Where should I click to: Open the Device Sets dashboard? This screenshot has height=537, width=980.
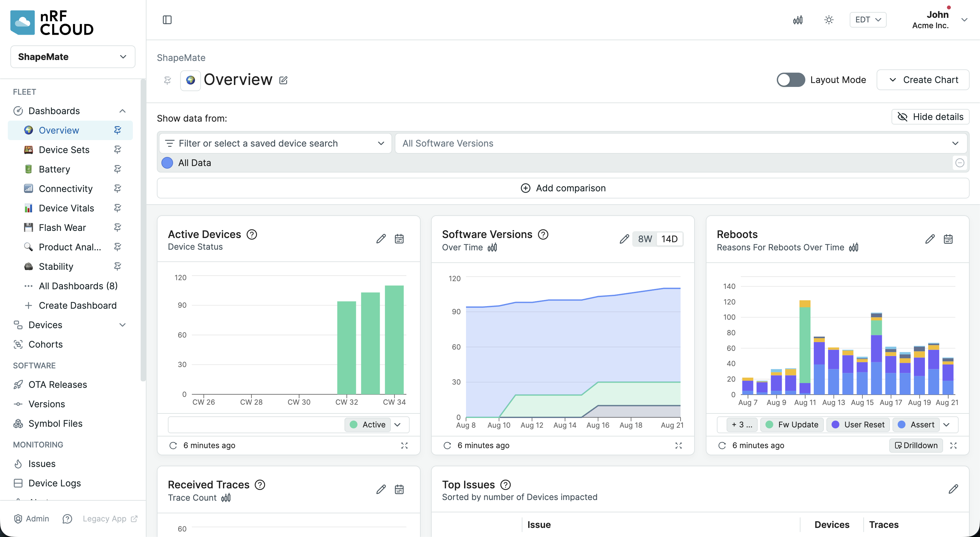point(64,149)
